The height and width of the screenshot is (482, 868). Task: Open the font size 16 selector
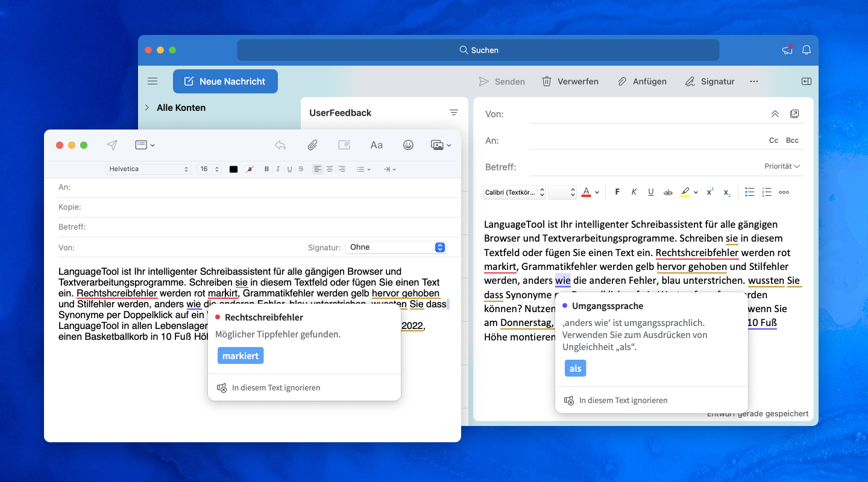coord(209,169)
